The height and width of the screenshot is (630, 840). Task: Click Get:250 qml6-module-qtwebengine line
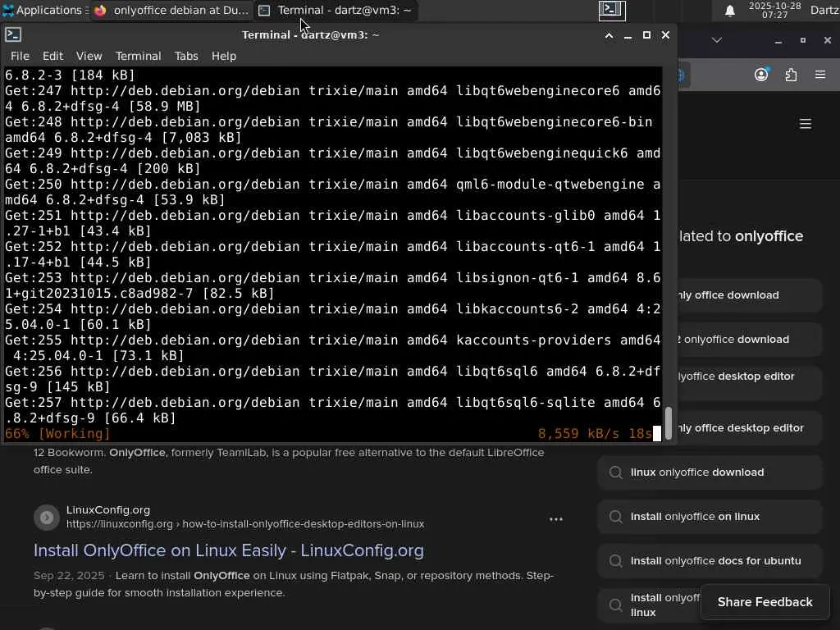(333, 192)
